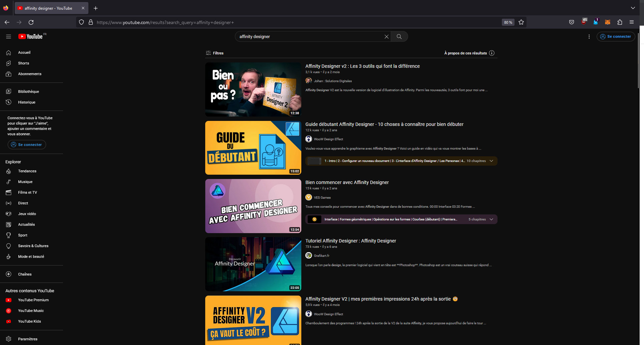This screenshot has height=345, width=644.
Task: Expand the 10 chapitres chapter list
Action: coord(491,161)
